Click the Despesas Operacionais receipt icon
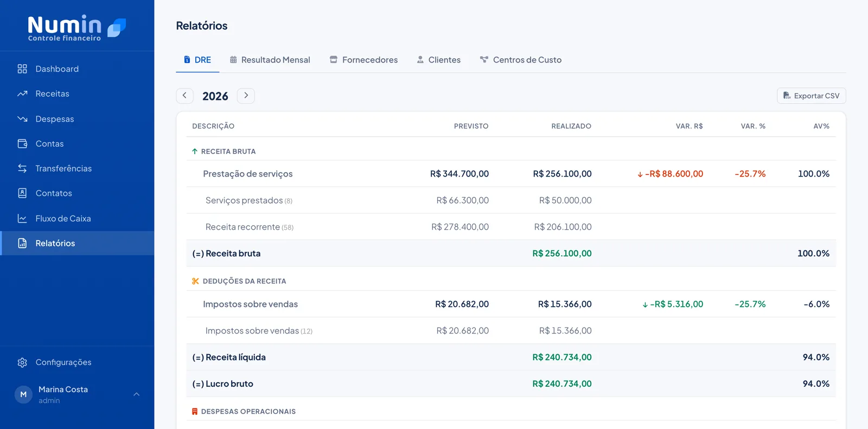868x429 pixels. point(195,412)
